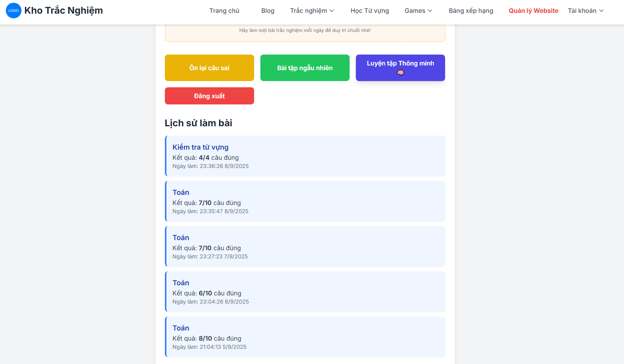Start Bài tập ngẫu nhiên exercise
The image size is (624, 364).
coord(305,68)
